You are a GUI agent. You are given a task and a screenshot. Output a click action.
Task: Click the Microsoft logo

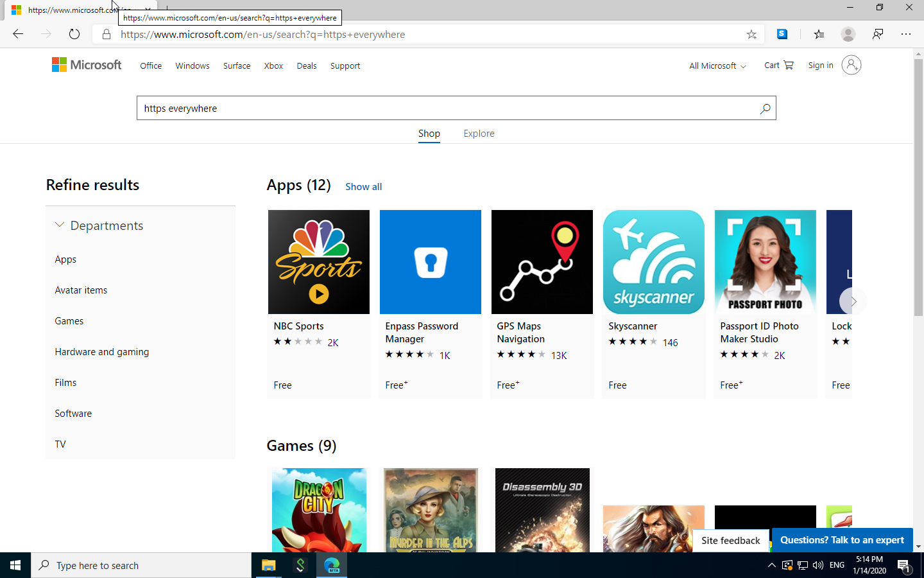pyautogui.click(x=86, y=64)
